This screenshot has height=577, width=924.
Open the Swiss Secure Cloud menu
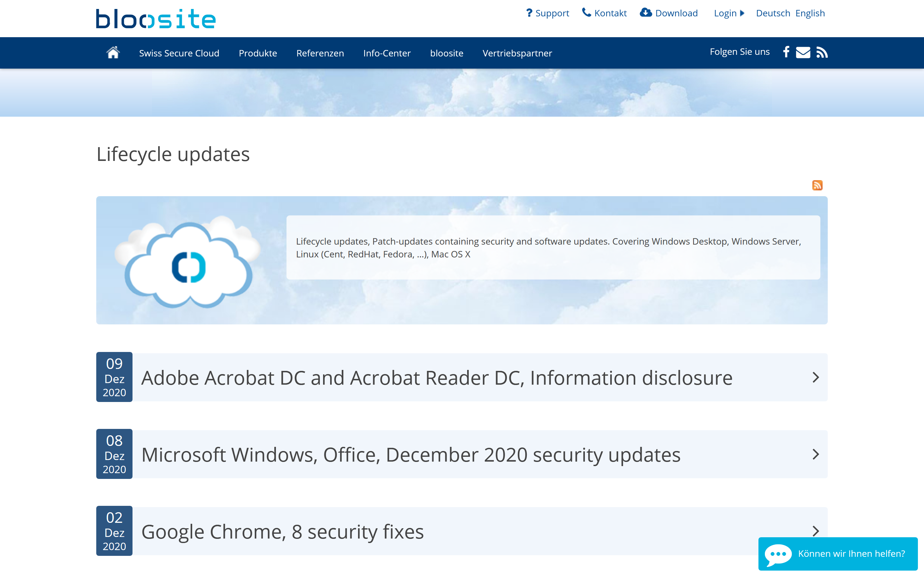tap(179, 53)
